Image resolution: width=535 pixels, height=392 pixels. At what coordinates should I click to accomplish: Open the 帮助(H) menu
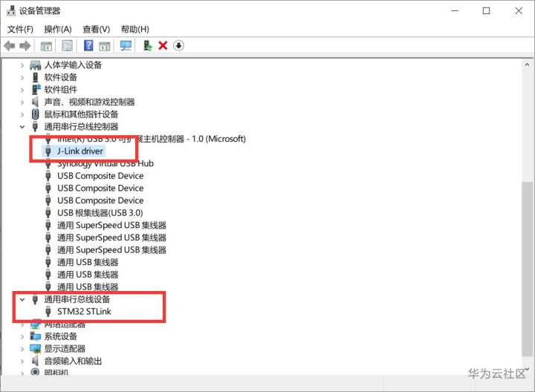[134, 29]
